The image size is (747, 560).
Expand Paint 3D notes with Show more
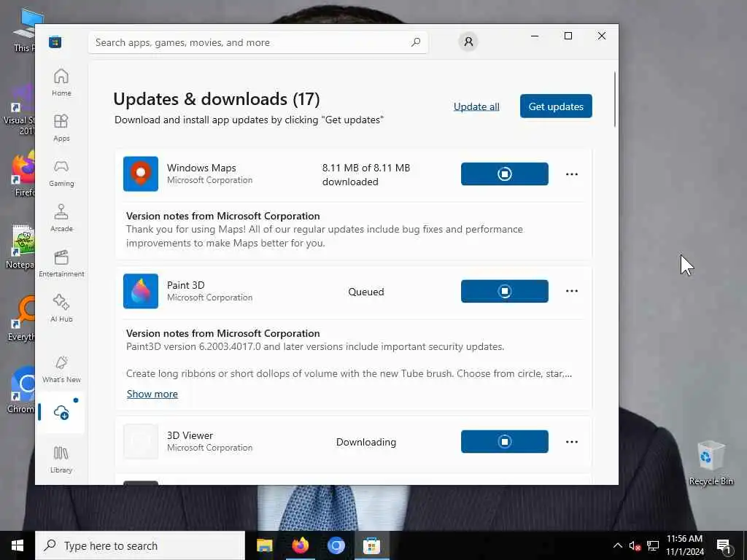click(x=152, y=394)
